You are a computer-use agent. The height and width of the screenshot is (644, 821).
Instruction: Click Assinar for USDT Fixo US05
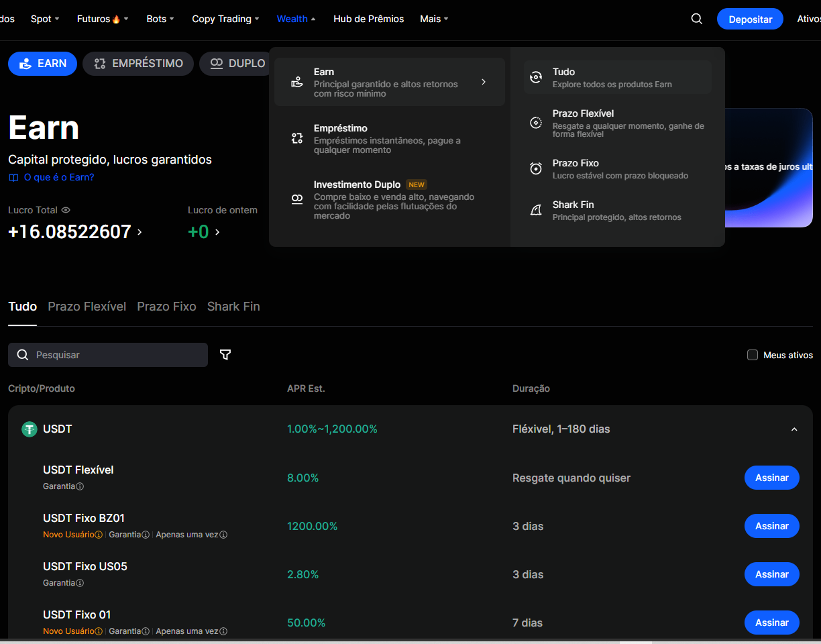772,574
